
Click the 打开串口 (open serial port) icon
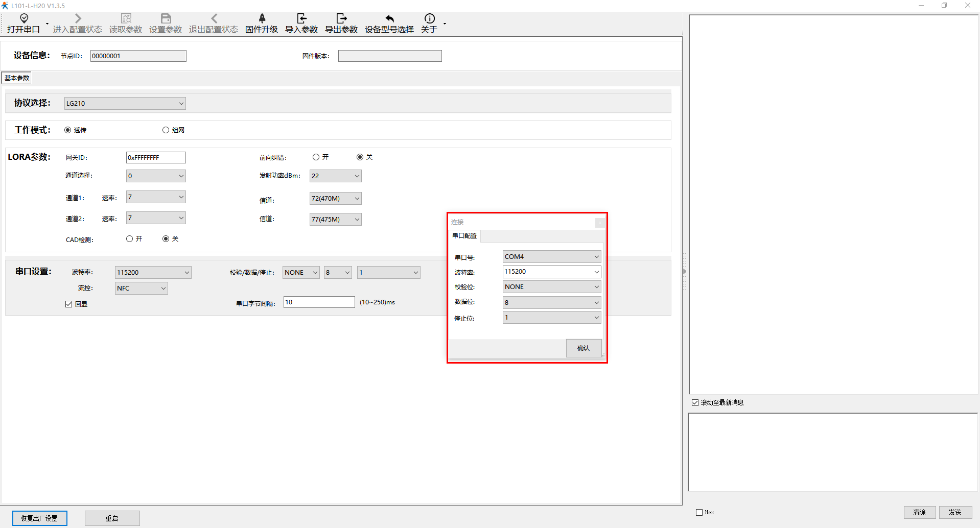coord(24,19)
